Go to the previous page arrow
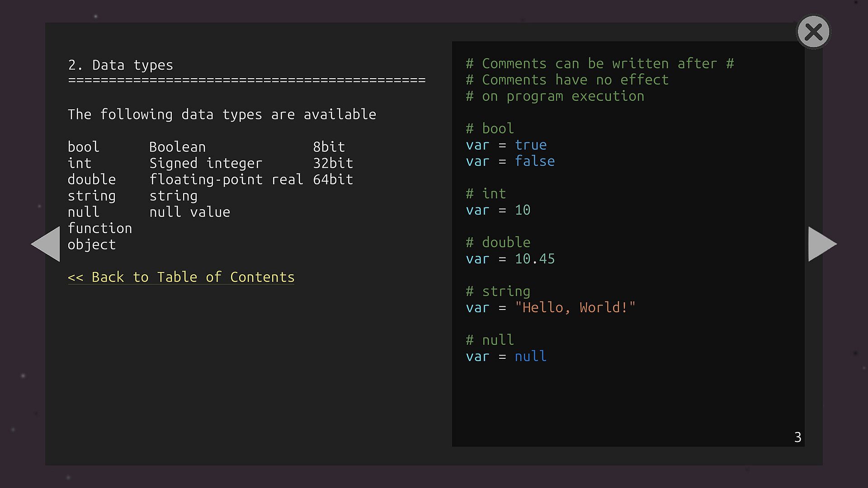This screenshot has height=488, width=868. pos(46,244)
